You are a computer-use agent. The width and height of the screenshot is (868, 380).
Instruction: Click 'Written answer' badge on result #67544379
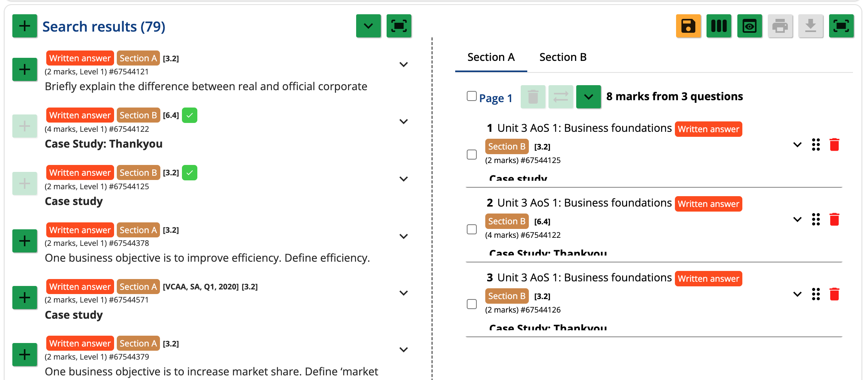click(x=80, y=343)
